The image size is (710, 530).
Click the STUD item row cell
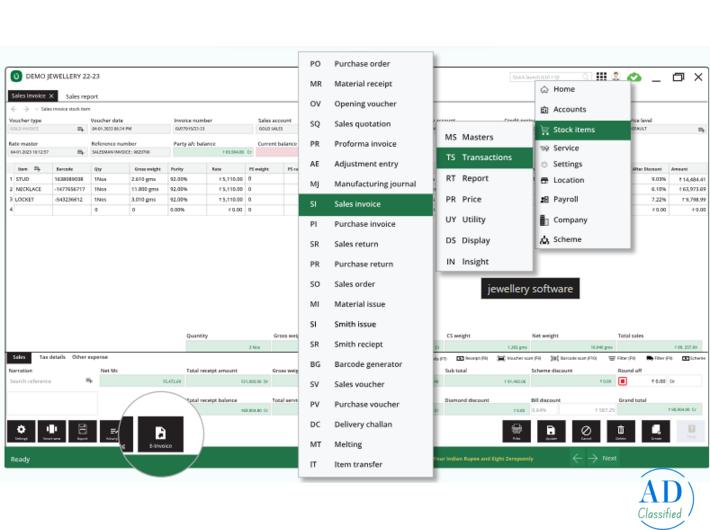point(33,179)
